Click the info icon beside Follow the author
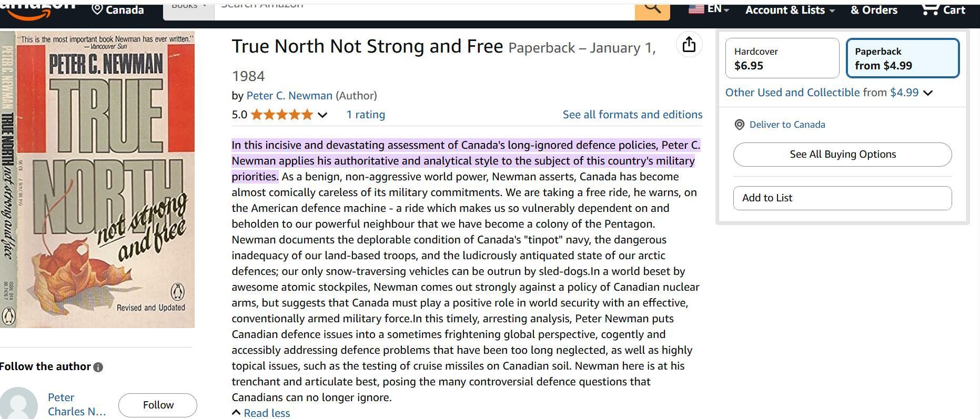980x419 pixels. [x=98, y=367]
